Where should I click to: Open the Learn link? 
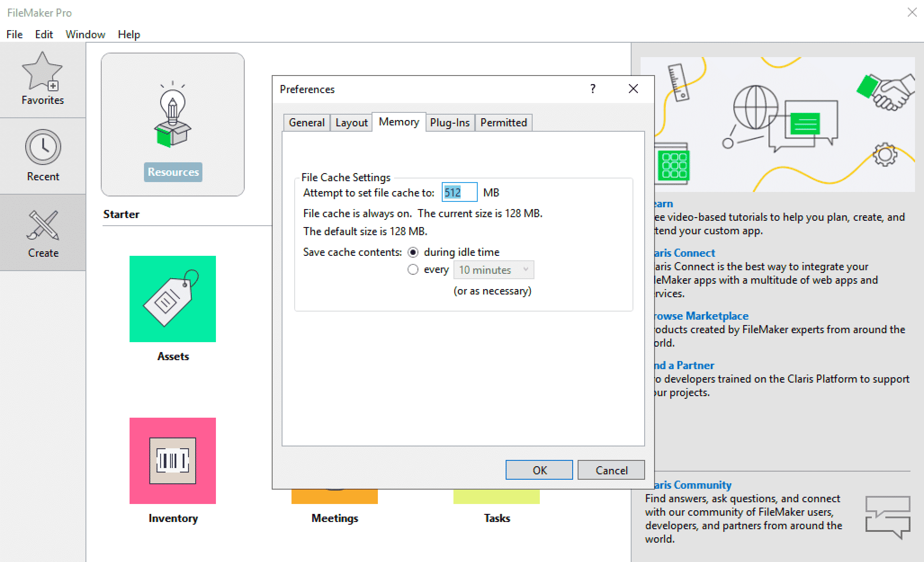(x=664, y=204)
